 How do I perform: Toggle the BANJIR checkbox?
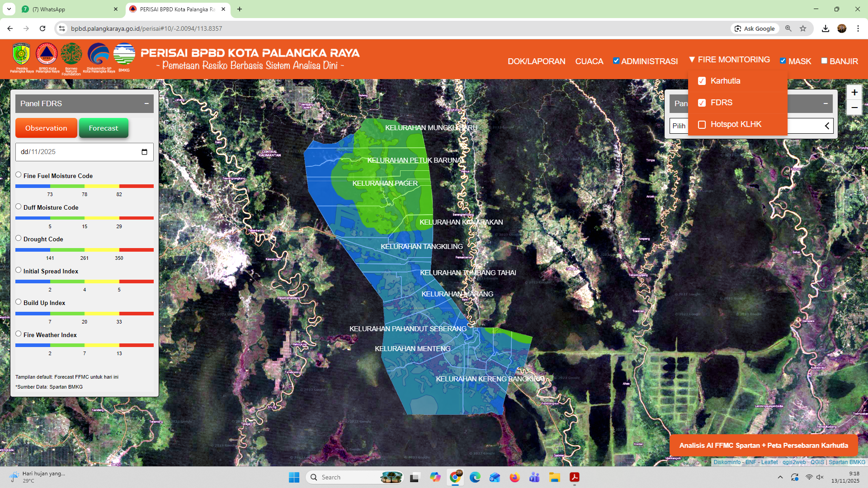[x=824, y=61]
